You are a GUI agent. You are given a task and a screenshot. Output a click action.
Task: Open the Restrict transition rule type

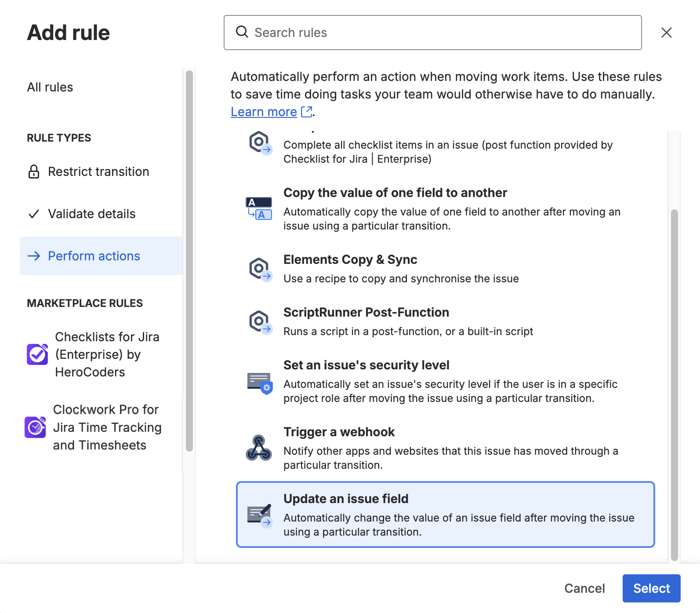click(x=98, y=171)
